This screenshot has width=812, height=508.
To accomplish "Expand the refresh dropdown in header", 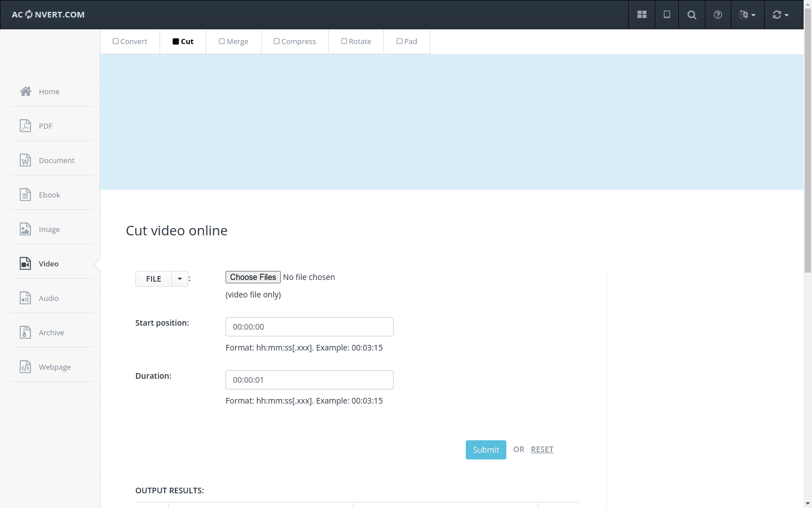I will (780, 15).
